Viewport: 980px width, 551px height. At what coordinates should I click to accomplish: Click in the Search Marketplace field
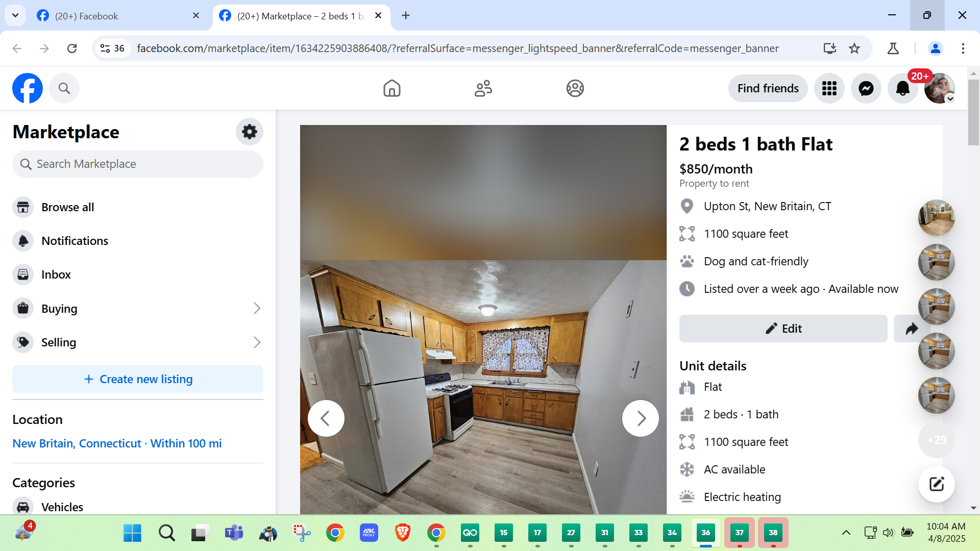[x=138, y=164]
